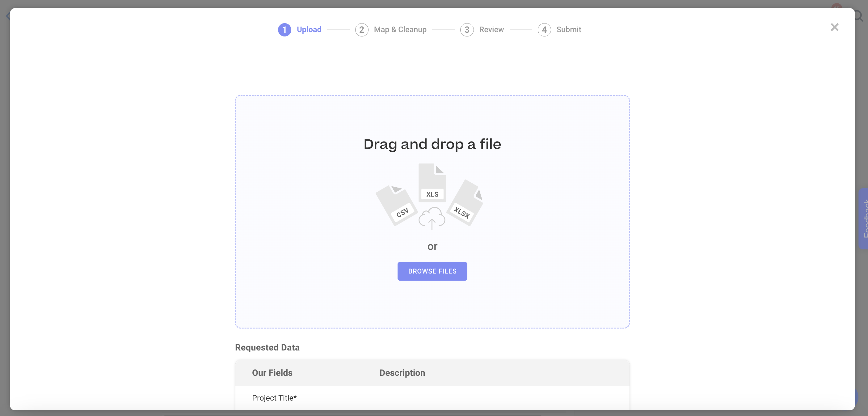This screenshot has width=868, height=416.
Task: Click the XLS file icon
Action: (x=432, y=183)
